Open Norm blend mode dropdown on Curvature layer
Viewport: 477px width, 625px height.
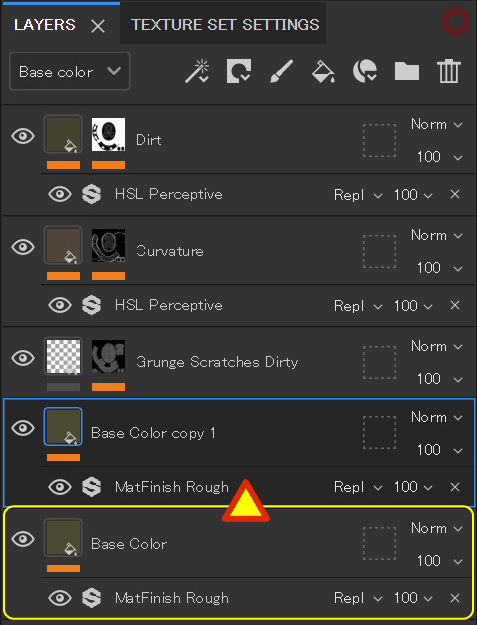pyautogui.click(x=437, y=236)
